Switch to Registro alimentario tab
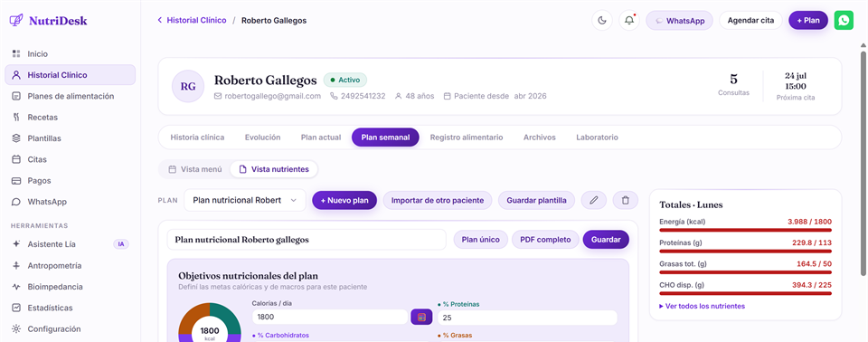The image size is (868, 342). coord(467,137)
